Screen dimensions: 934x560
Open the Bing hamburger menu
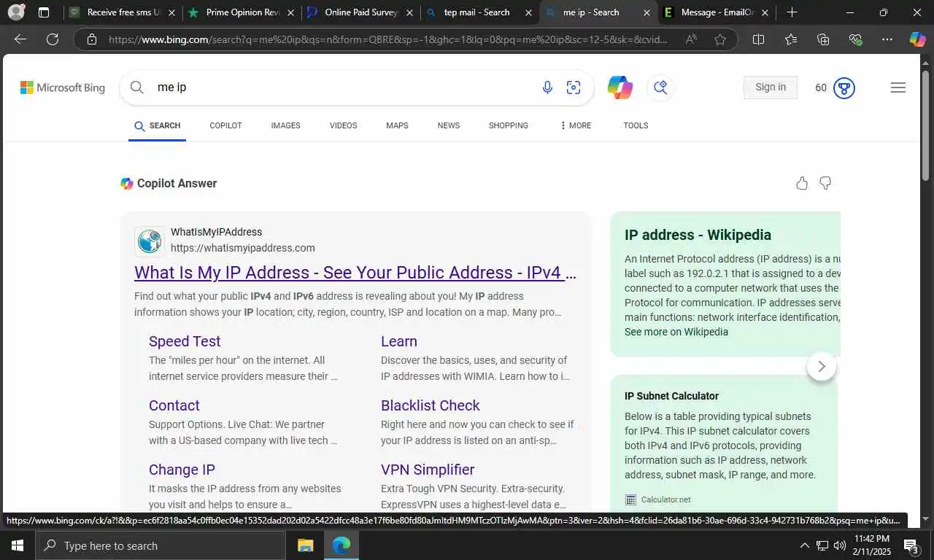pos(898,87)
